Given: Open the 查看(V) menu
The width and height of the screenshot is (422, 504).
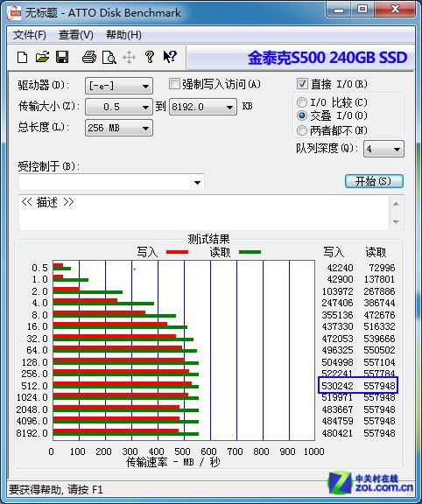Looking at the screenshot, I should coord(76,35).
